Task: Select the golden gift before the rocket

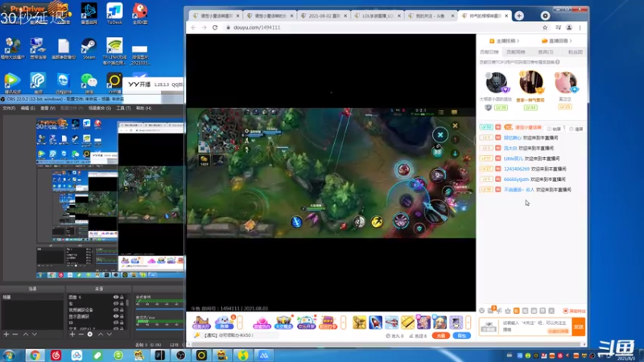Action: coord(359,323)
